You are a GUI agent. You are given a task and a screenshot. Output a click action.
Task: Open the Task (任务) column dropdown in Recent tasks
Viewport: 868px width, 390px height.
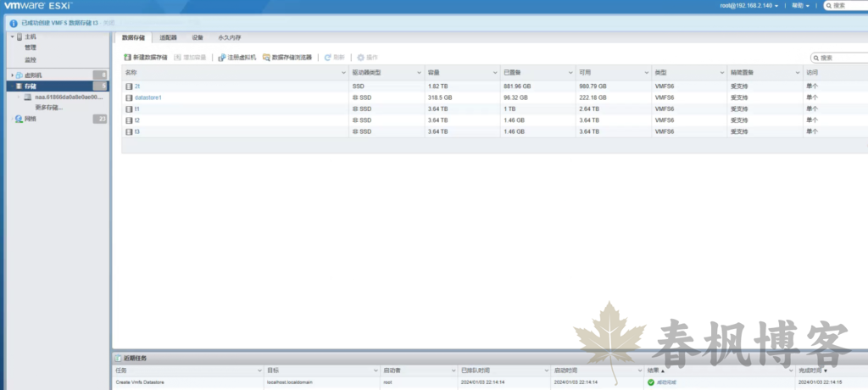pos(259,370)
